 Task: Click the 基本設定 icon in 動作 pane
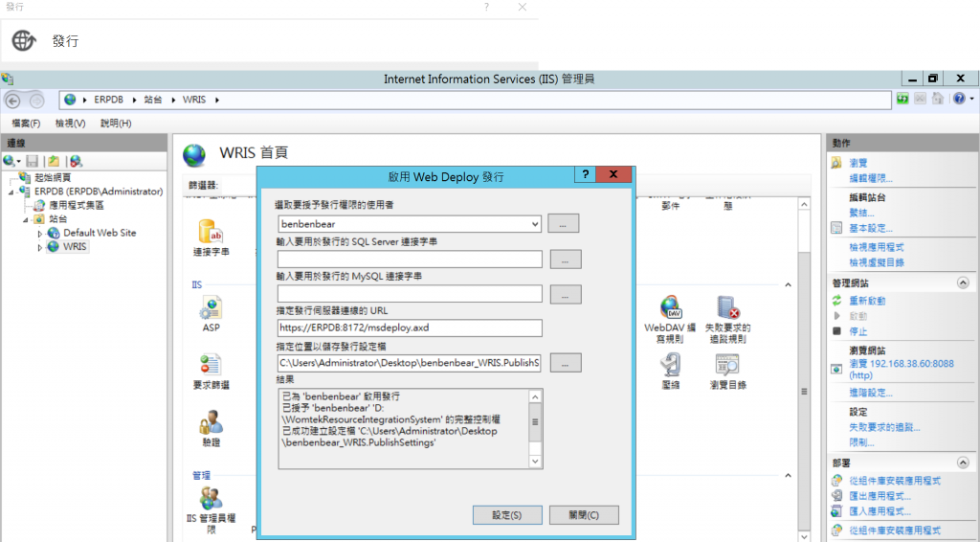click(836, 228)
